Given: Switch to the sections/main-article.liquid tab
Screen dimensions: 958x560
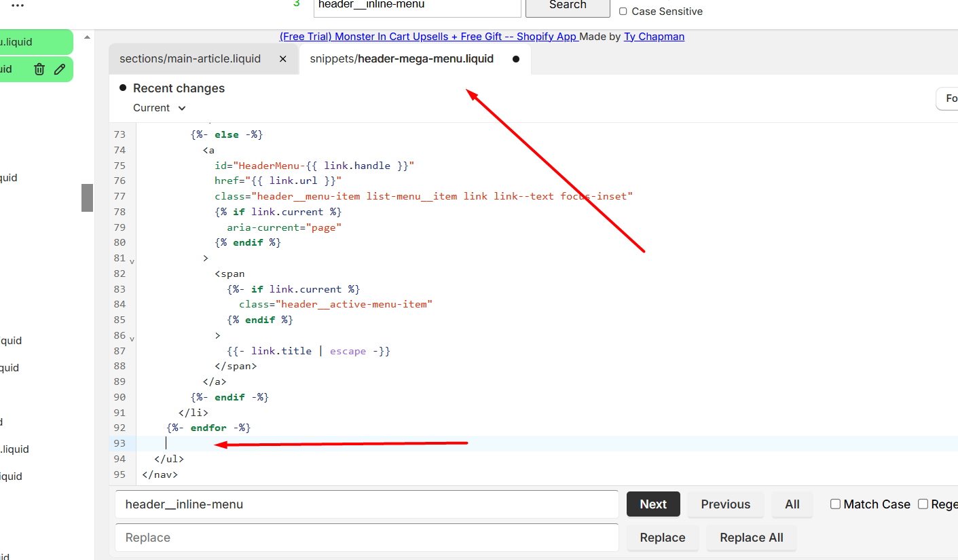Looking at the screenshot, I should pos(190,59).
